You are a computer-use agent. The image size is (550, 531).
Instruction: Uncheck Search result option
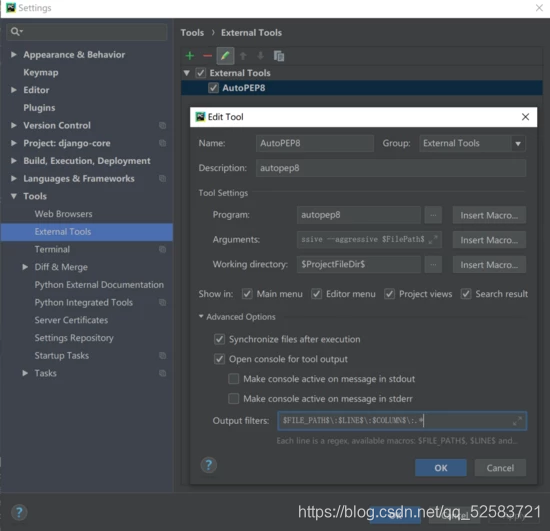pyautogui.click(x=466, y=294)
